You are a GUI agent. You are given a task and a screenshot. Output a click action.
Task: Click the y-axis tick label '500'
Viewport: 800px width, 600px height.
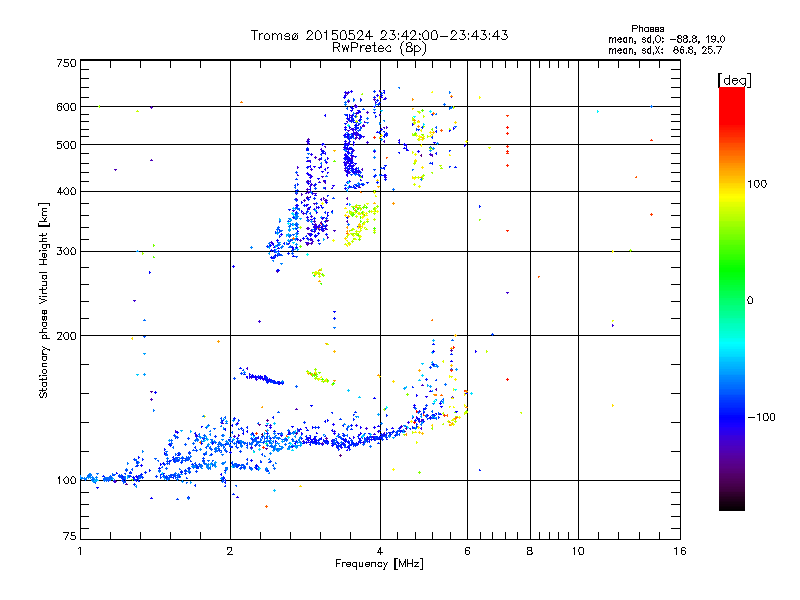[66, 145]
